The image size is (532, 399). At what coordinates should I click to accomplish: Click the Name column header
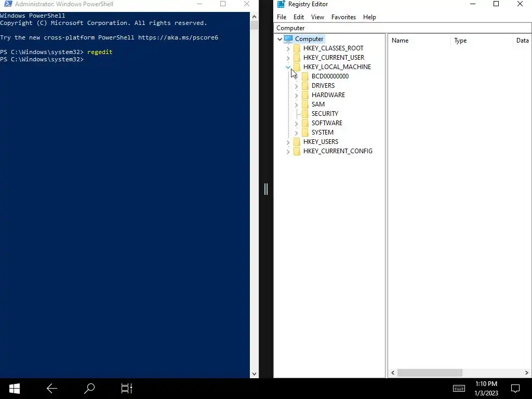(x=419, y=41)
